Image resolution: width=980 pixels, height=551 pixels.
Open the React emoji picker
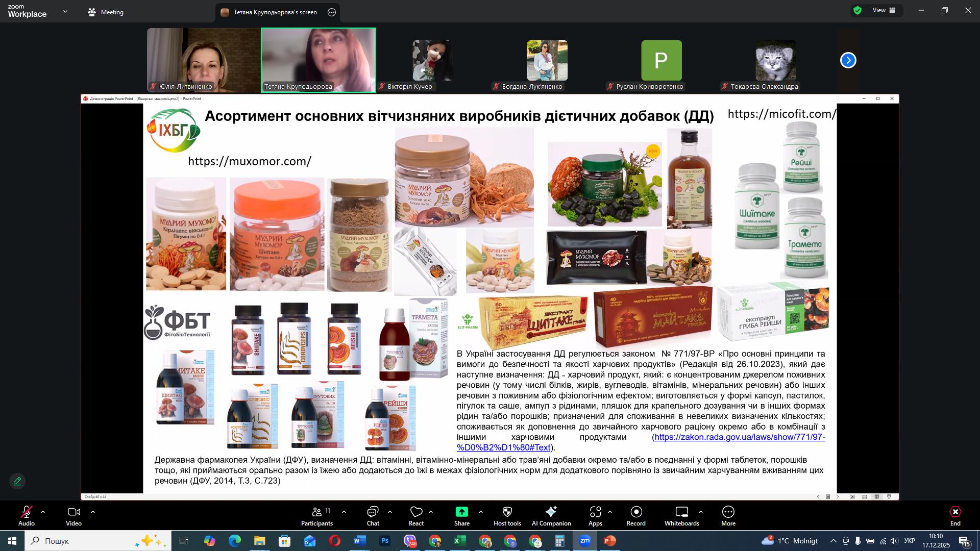pos(416,515)
